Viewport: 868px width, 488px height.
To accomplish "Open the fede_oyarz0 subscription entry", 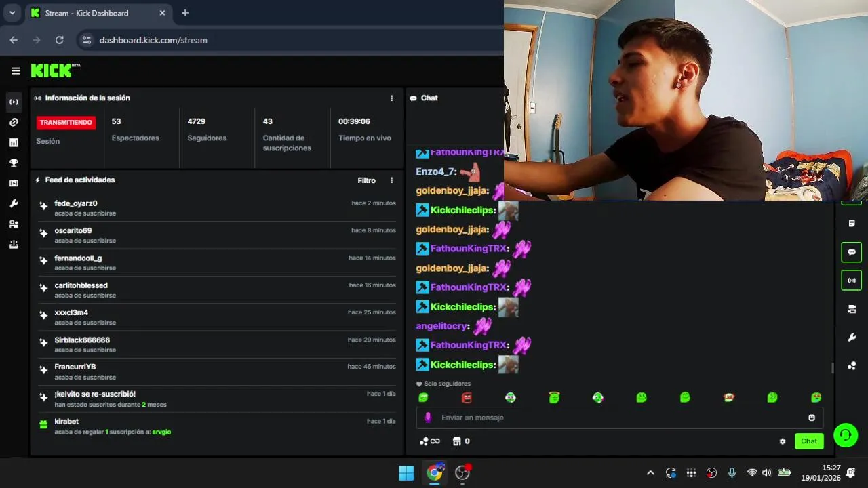I will 217,208.
